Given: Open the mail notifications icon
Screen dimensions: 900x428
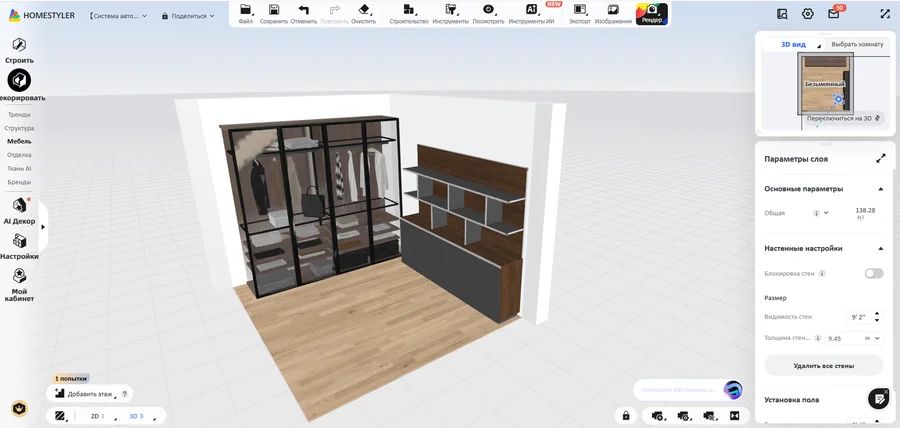Looking at the screenshot, I should (833, 14).
